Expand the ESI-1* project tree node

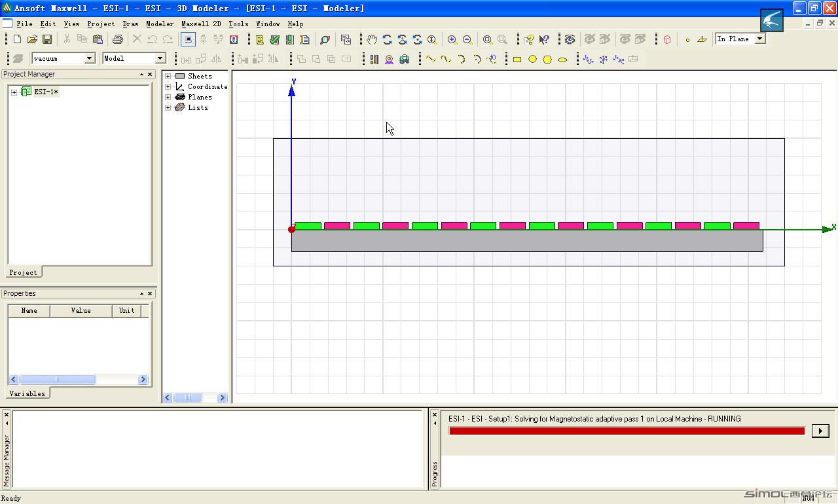tap(14, 92)
